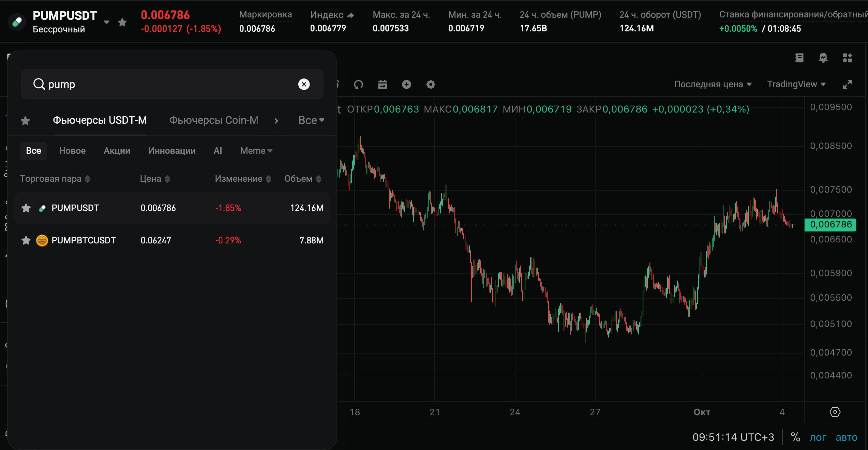Open the layout grid icon

point(847,58)
